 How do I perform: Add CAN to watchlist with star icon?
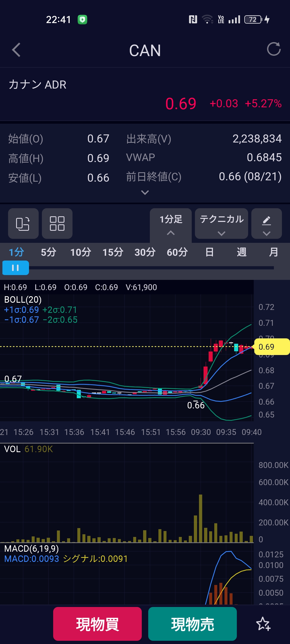click(263, 624)
